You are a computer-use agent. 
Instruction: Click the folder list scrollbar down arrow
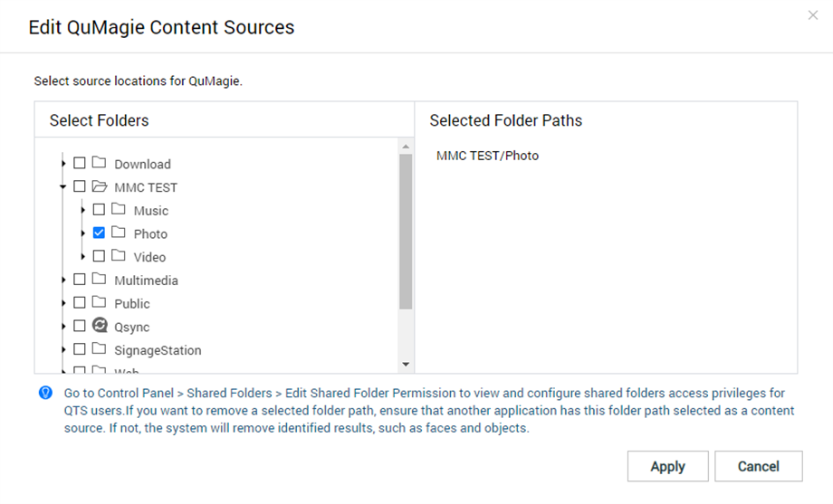point(406,364)
